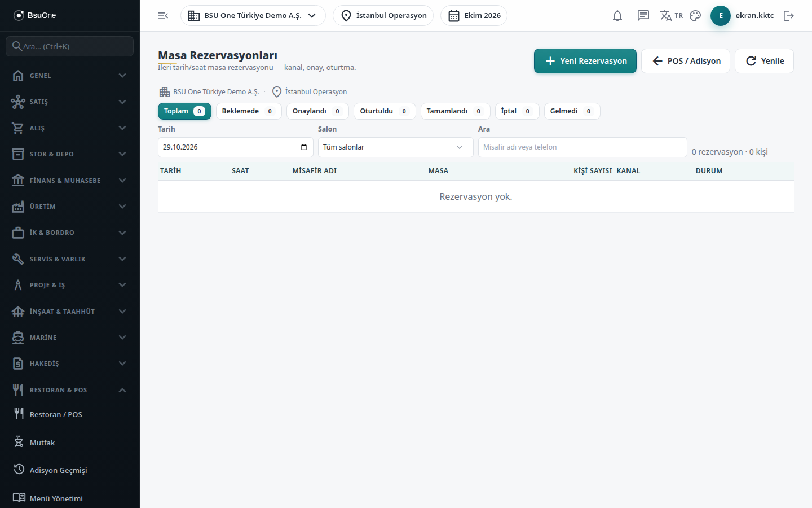Collapse the sidebar menu toggle icon
Screen dimensions: 812x508
coord(163,16)
